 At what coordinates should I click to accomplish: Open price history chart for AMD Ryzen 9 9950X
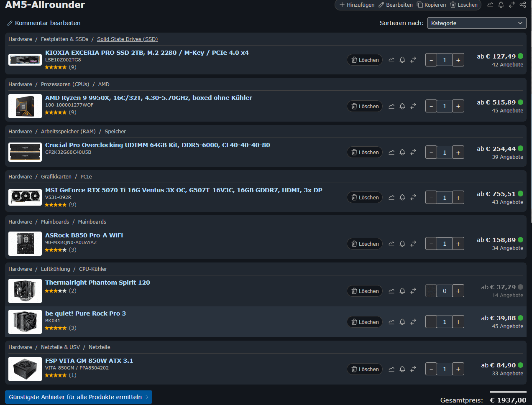pos(391,106)
